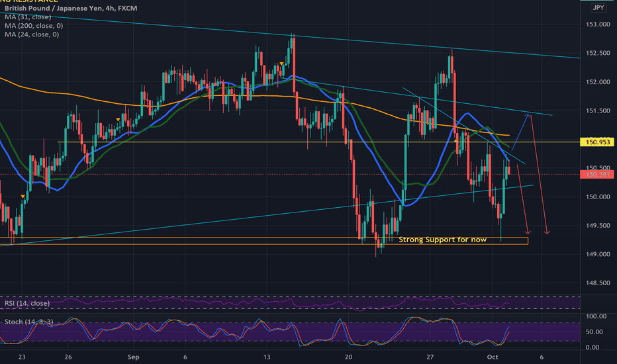The image size is (617, 364).
Task: Click the 152.500 price axis label
Action: [598, 53]
